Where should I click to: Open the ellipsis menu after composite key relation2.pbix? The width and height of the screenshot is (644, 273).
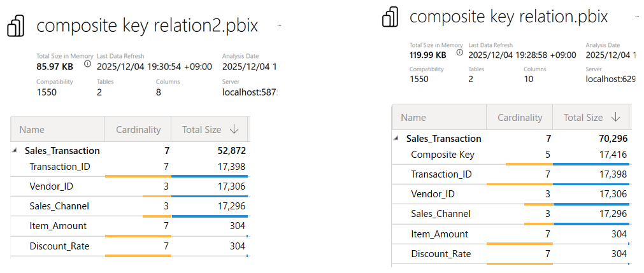pyautogui.click(x=279, y=26)
